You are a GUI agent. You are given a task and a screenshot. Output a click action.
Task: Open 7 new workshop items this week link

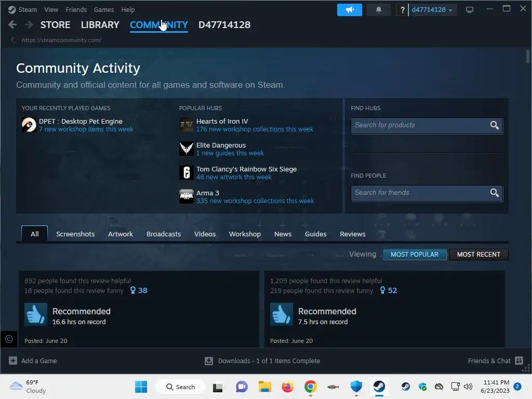[x=86, y=129]
